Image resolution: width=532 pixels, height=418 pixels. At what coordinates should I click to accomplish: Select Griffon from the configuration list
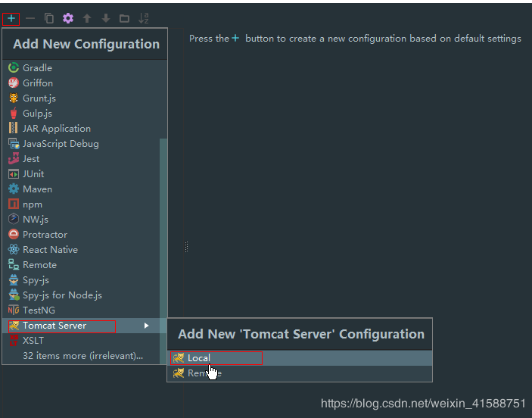[x=84, y=83]
